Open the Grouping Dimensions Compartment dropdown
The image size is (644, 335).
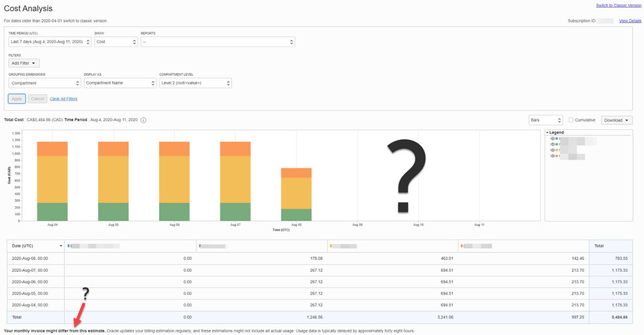pyautogui.click(x=44, y=83)
